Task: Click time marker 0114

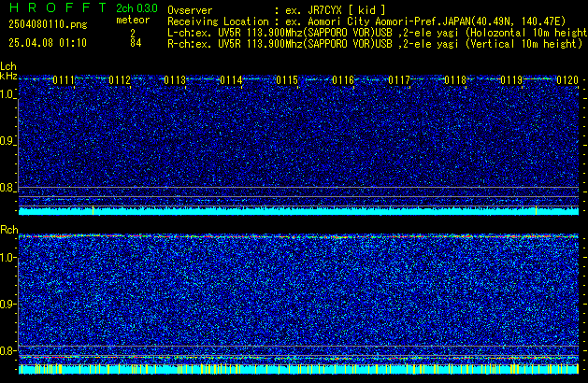Action: 232,80
